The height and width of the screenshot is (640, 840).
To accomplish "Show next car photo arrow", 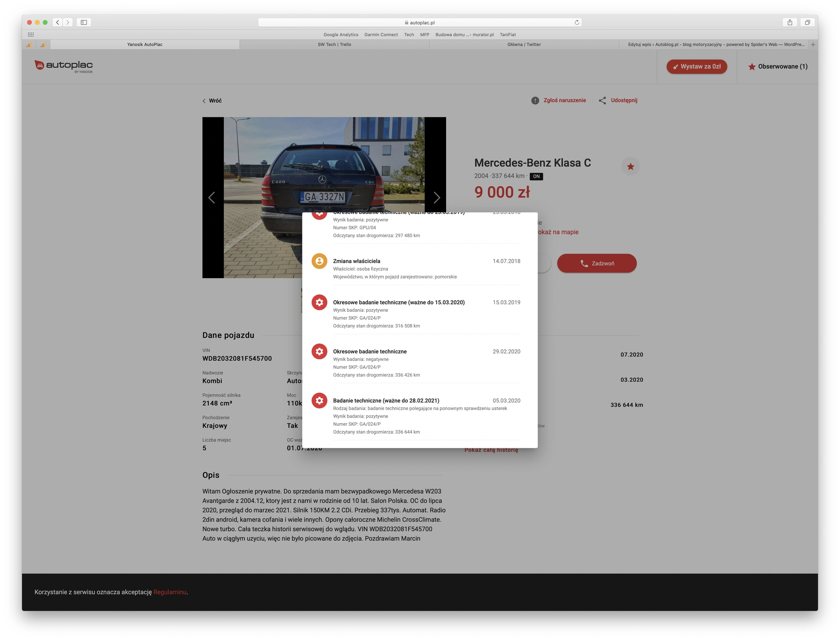I will 437,198.
